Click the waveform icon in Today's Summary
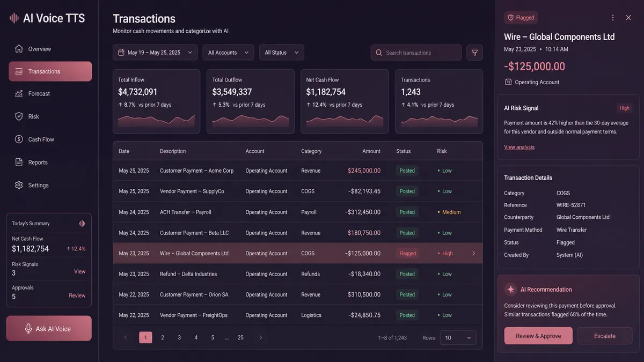The width and height of the screenshot is (644, 362). point(82,224)
